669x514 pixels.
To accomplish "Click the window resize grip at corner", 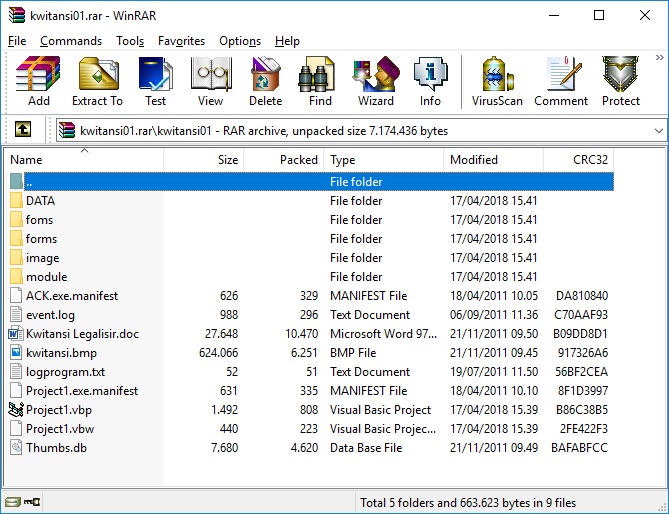I will coord(662,506).
